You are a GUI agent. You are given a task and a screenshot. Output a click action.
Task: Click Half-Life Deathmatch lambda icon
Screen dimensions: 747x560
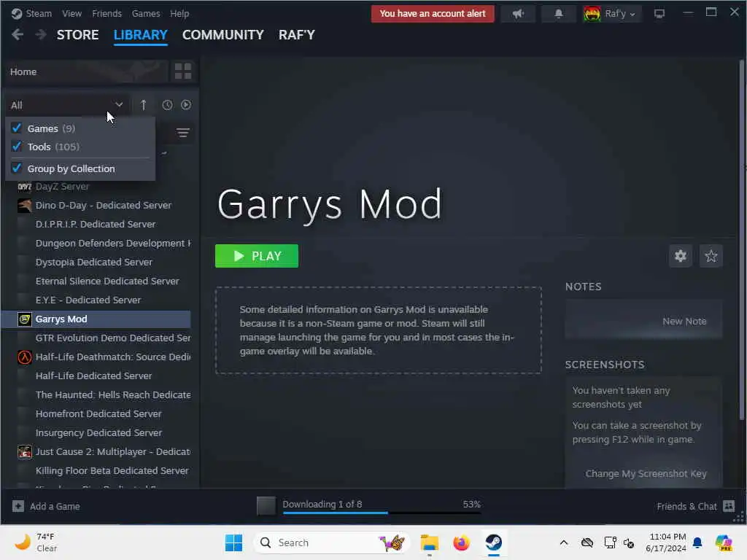pos(25,357)
